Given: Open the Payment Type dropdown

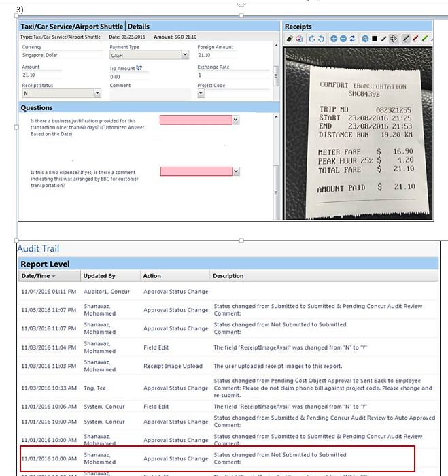Looking at the screenshot, I should (186, 56).
